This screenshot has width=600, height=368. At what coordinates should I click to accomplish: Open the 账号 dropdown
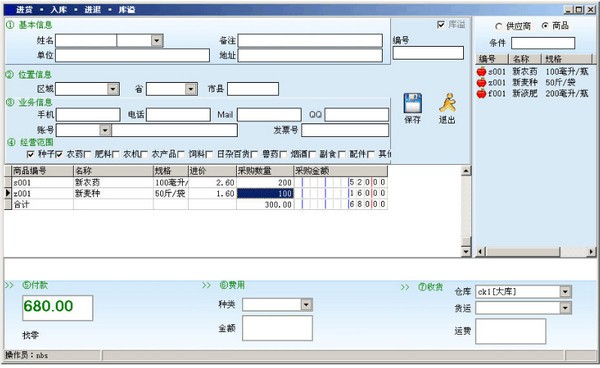coord(105,130)
